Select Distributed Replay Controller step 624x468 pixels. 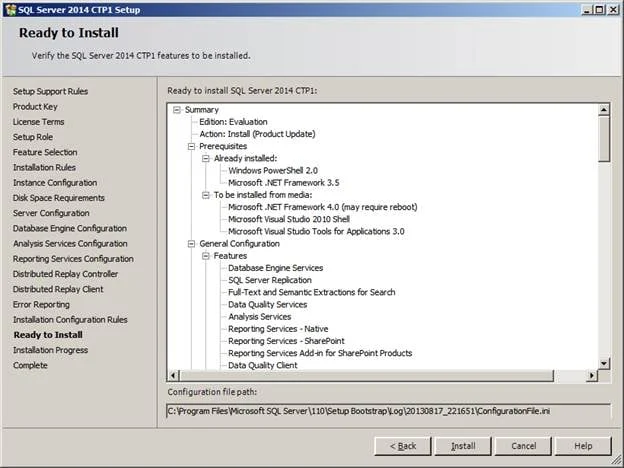65,274
